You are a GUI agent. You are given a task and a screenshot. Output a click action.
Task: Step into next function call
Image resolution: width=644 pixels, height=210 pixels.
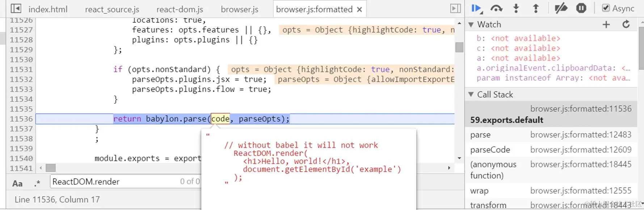pyautogui.click(x=516, y=8)
